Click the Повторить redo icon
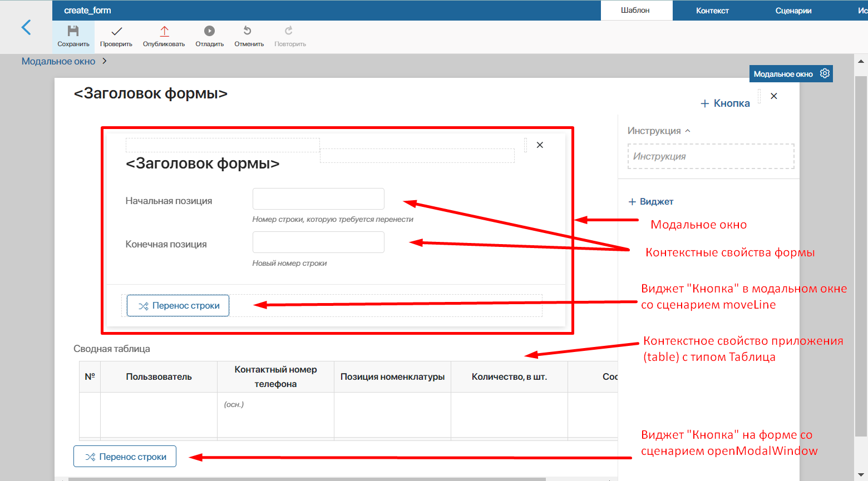Image resolution: width=868 pixels, height=481 pixels. point(289,31)
